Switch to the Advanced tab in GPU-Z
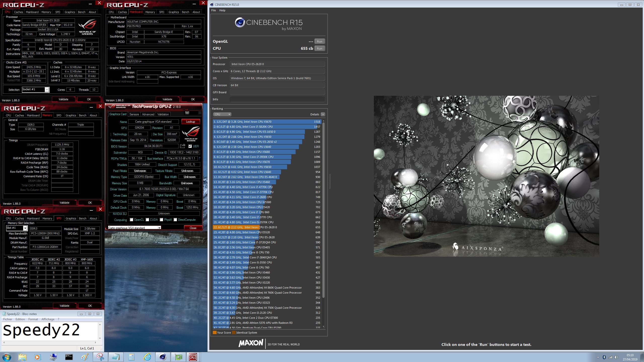The width and height of the screenshot is (644, 362). click(x=148, y=114)
